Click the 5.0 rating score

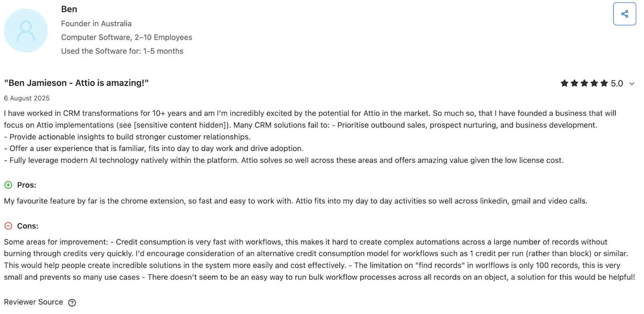pos(617,84)
